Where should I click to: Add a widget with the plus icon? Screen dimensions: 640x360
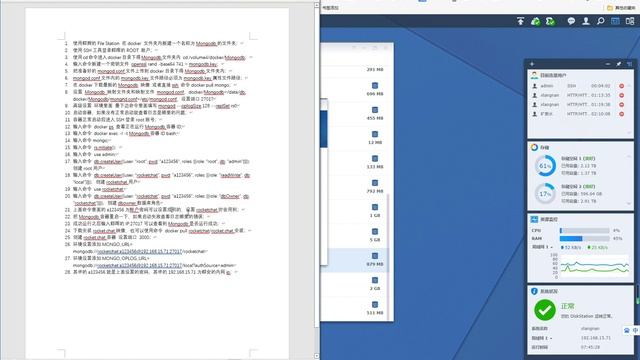pos(532,64)
